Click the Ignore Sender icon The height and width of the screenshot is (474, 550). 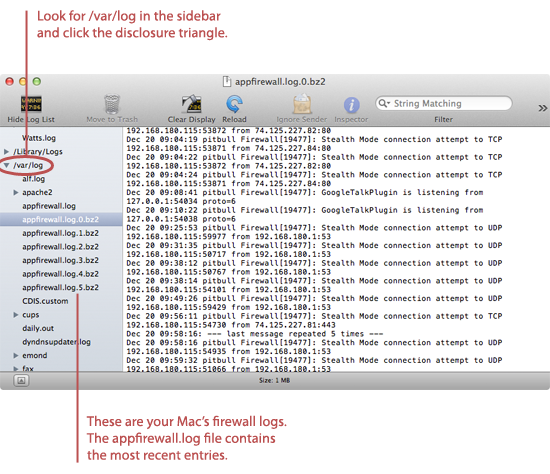[302, 104]
